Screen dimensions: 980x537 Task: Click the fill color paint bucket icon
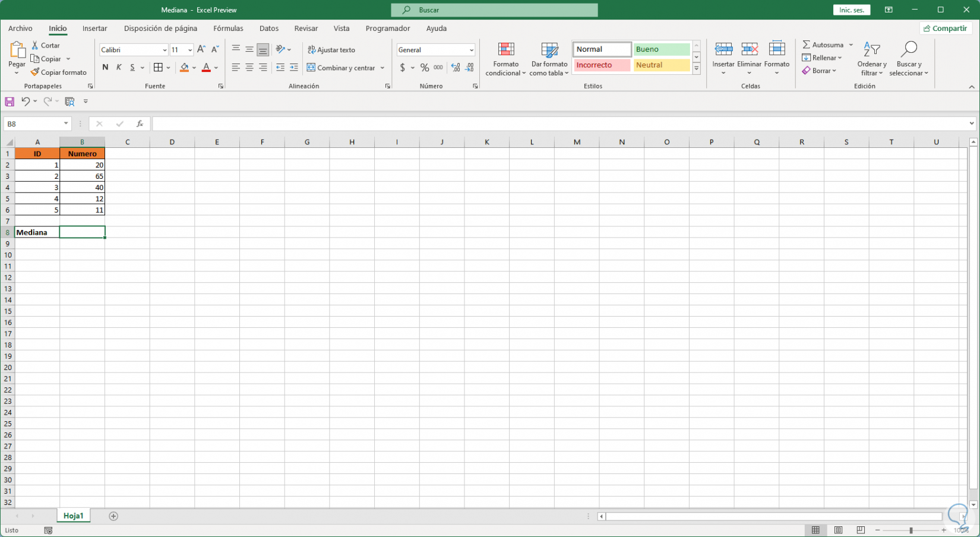point(185,68)
